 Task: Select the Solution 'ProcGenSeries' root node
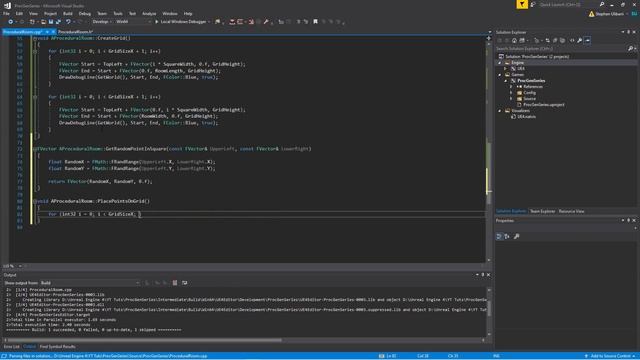pyautogui.click(x=537, y=57)
